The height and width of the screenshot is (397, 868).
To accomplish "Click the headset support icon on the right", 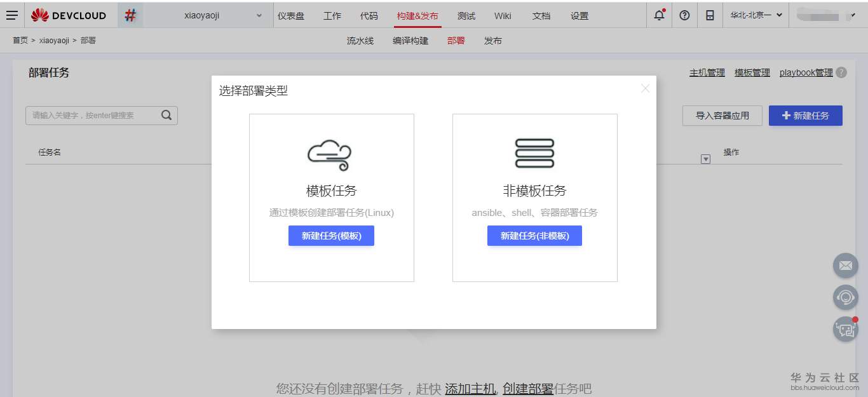I will (x=845, y=297).
